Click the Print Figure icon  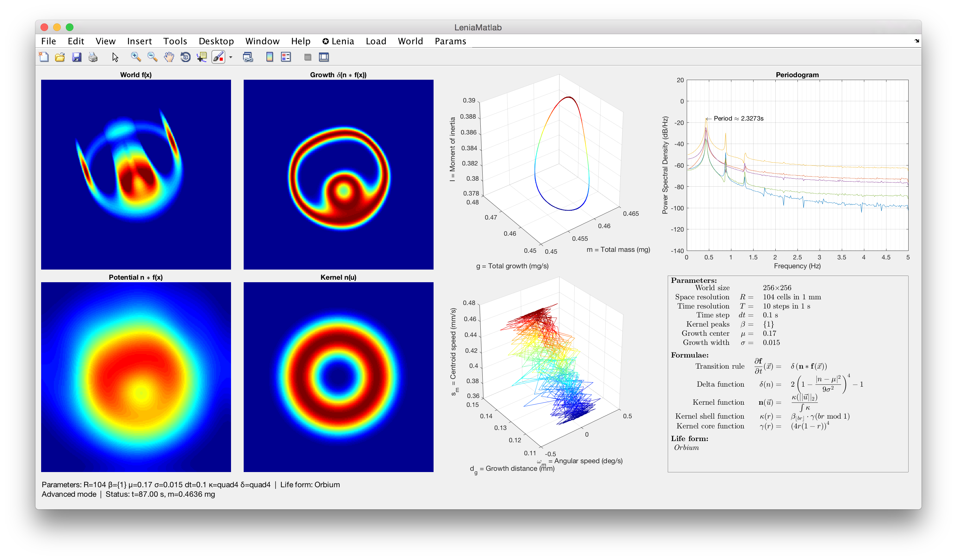coord(93,57)
